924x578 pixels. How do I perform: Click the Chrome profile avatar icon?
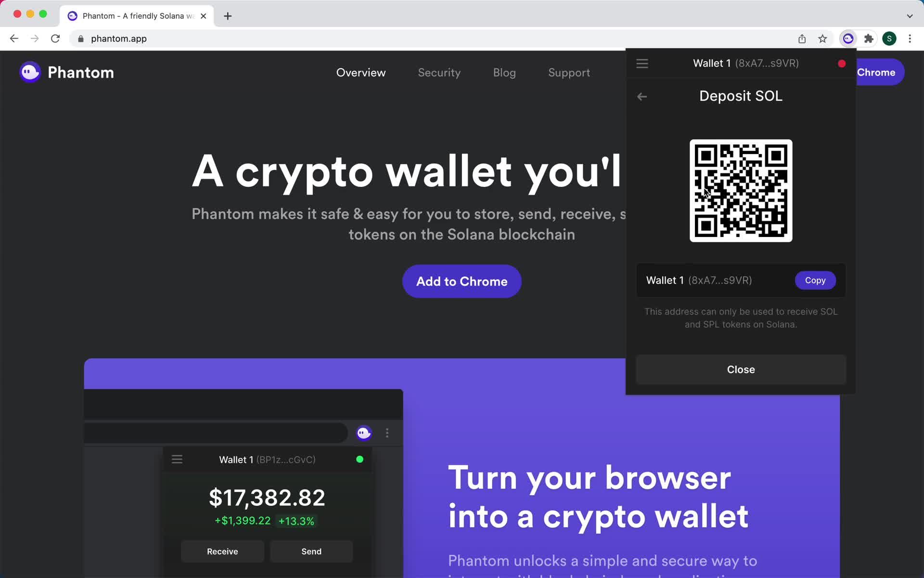(889, 38)
